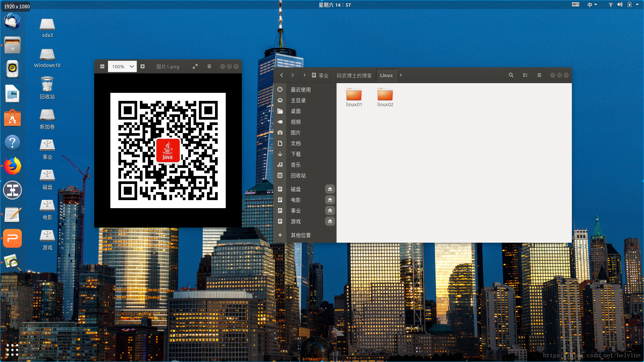
Task: Open 图片 pictures in sidebar
Action: pos(305,132)
